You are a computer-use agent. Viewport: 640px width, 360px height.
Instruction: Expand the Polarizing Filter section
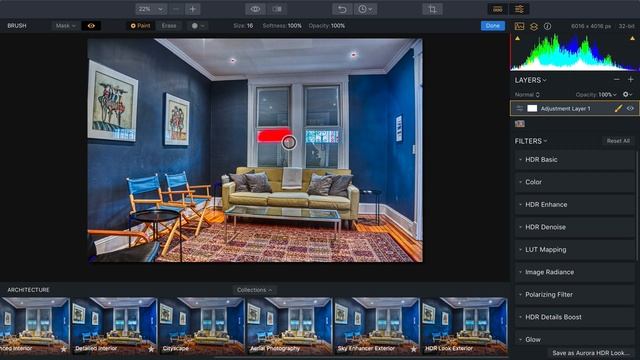click(x=575, y=294)
